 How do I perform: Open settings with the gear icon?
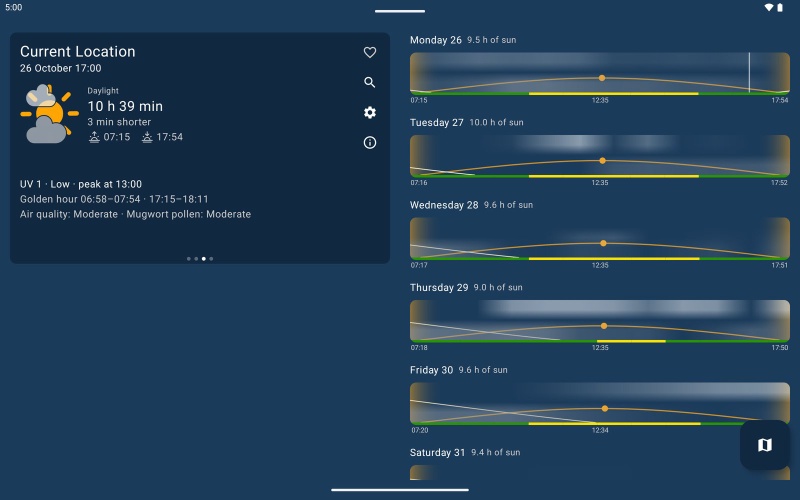[370, 112]
